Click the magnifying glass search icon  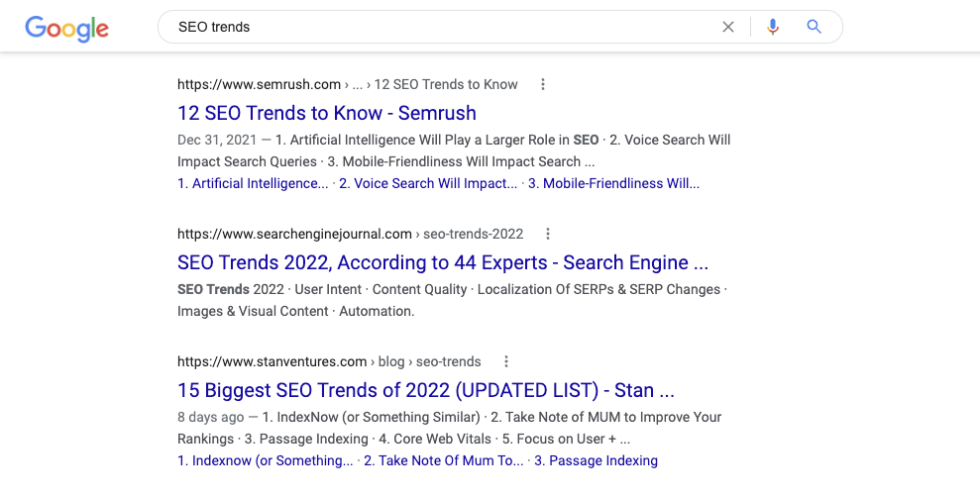[x=815, y=27]
